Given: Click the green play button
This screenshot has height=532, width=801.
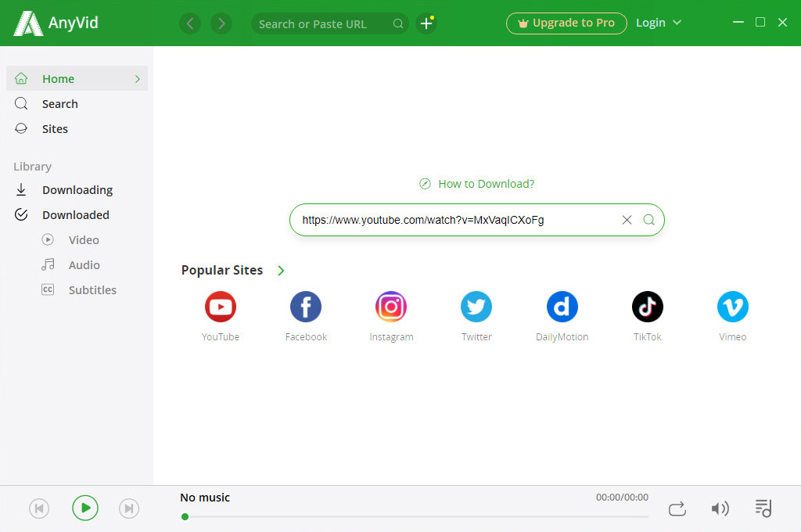Looking at the screenshot, I should [85, 508].
